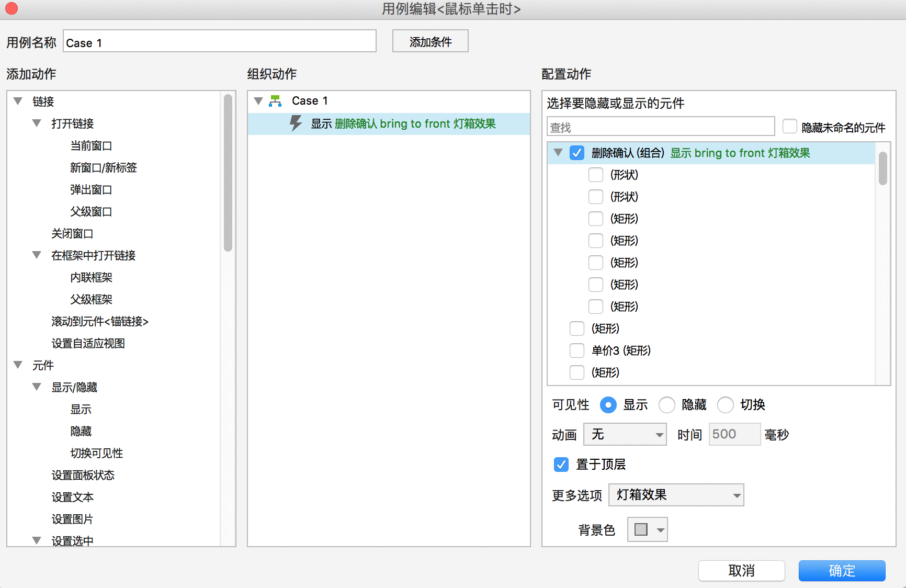Click the 添加条件 button

431,41
